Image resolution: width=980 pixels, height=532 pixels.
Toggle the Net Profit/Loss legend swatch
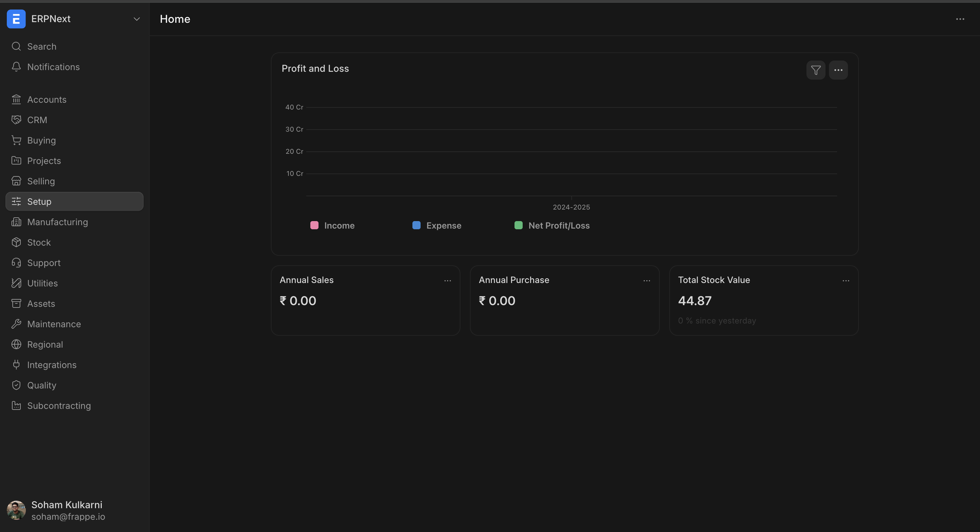[518, 225]
